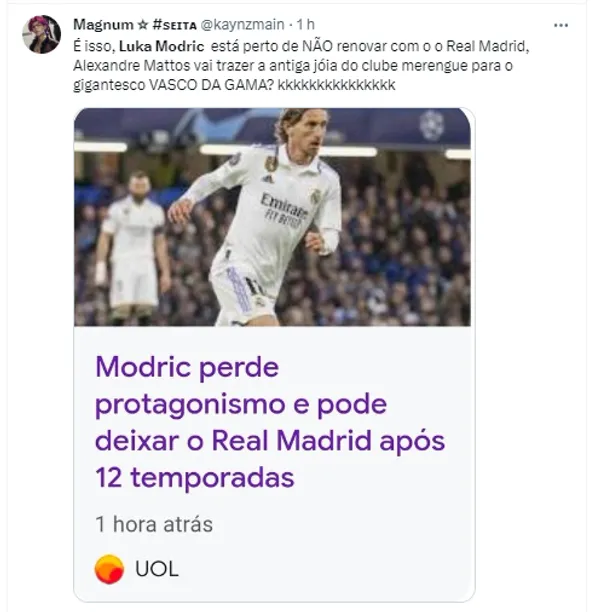The height and width of the screenshot is (612, 597).
Task: Click the Real Madrid crest on the shirt
Action: tap(316, 196)
